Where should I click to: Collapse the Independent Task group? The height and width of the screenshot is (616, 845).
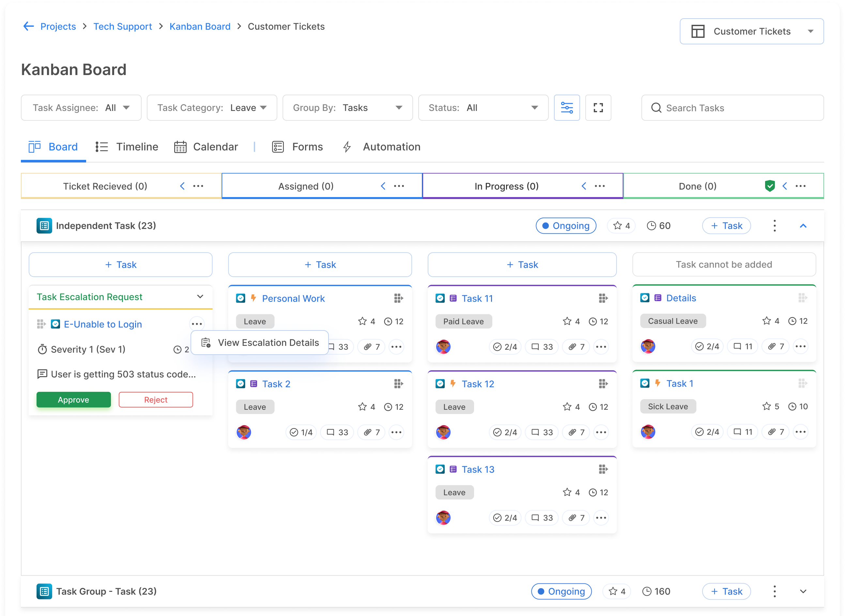coord(803,225)
